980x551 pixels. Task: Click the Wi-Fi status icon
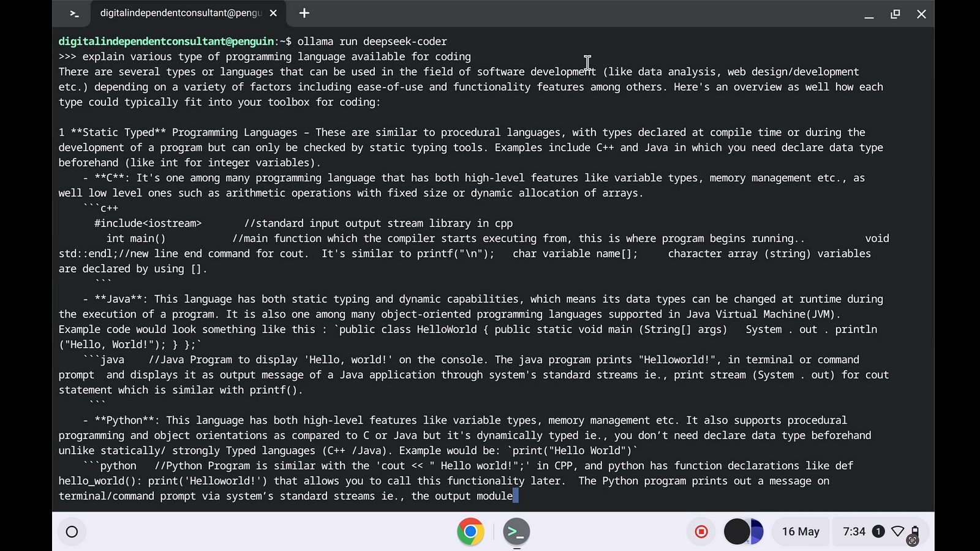pos(897,531)
